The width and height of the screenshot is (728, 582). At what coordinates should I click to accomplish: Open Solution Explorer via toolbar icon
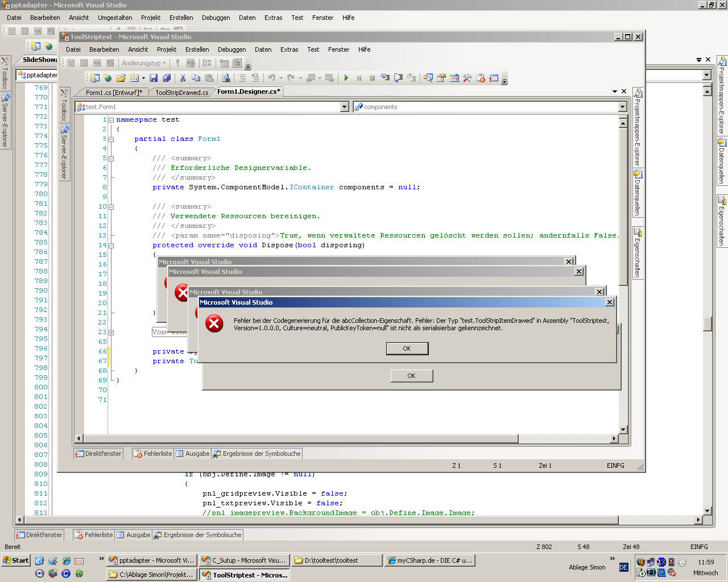tap(428, 78)
